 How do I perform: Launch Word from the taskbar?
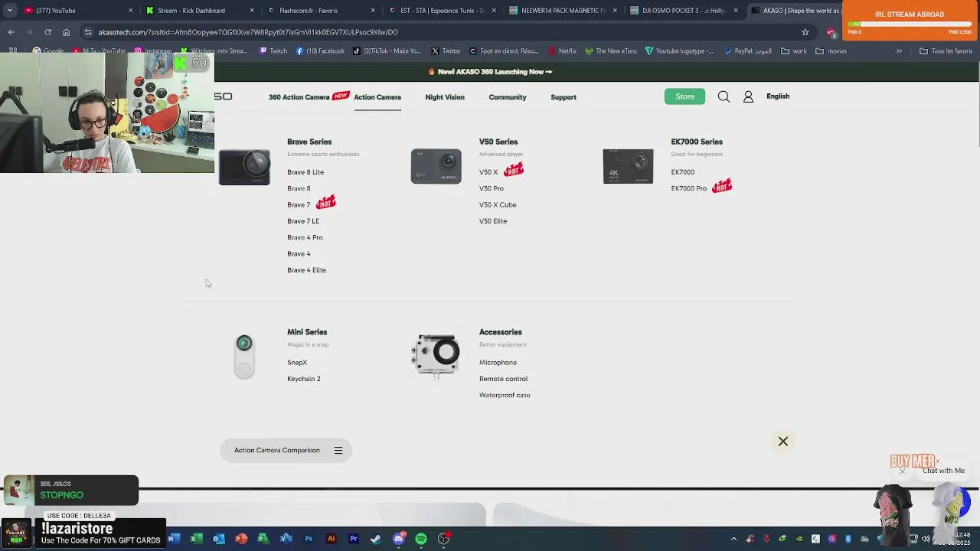coord(173,539)
